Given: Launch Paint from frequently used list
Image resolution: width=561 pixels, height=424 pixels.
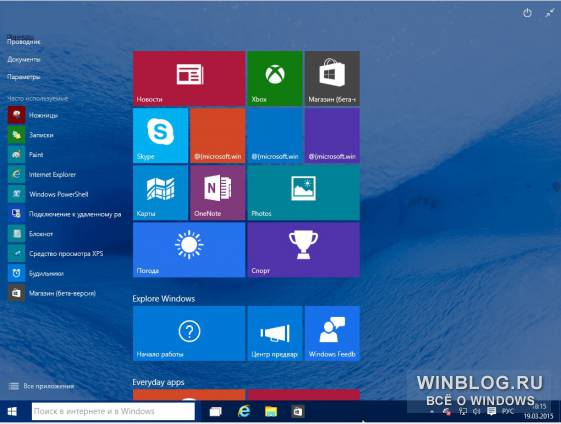Looking at the screenshot, I should tap(26, 155).
